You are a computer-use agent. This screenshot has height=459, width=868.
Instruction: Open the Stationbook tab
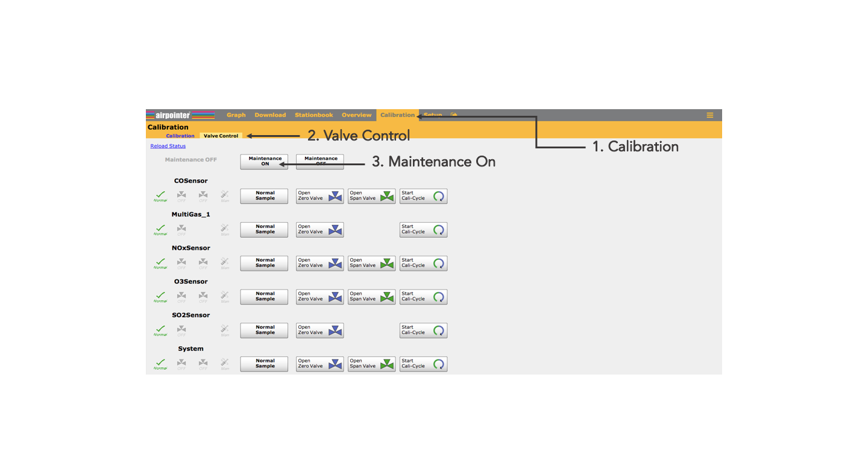[x=313, y=115]
